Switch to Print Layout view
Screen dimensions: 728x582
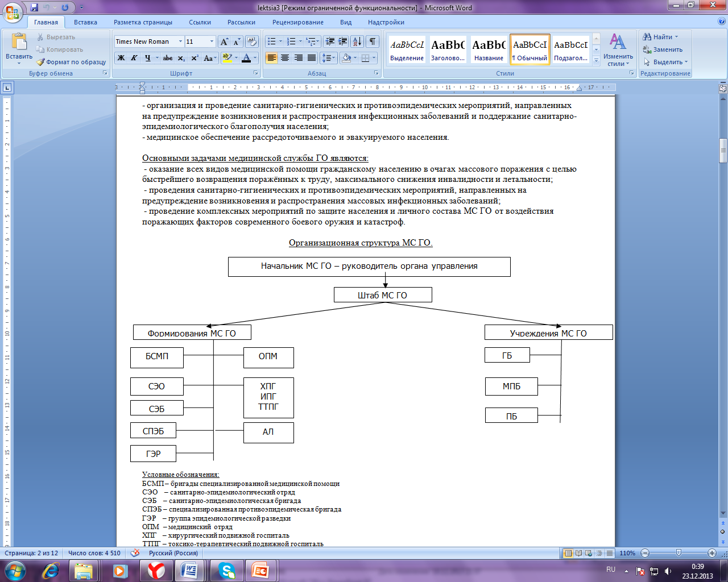pyautogui.click(x=568, y=553)
